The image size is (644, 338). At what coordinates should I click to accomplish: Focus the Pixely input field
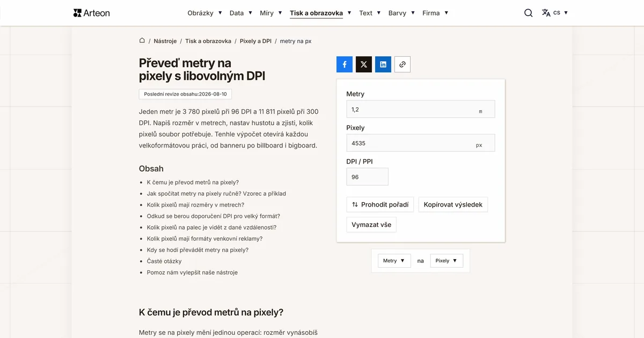pos(421,143)
